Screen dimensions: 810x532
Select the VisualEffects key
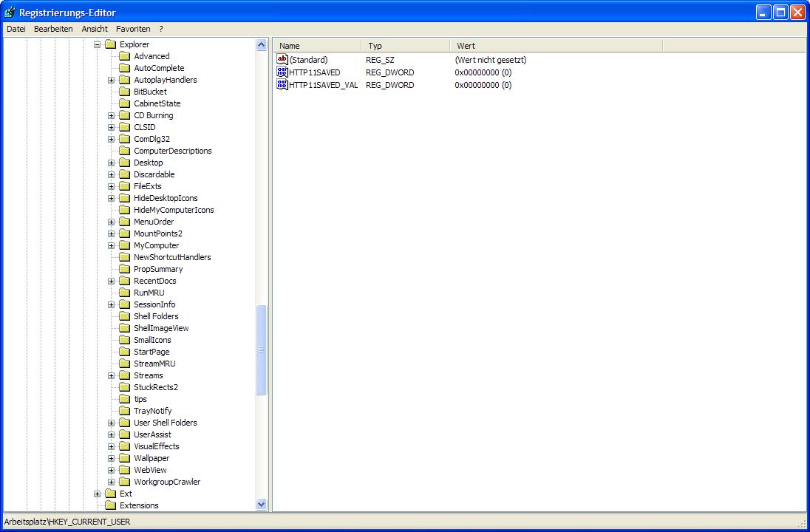(x=157, y=447)
